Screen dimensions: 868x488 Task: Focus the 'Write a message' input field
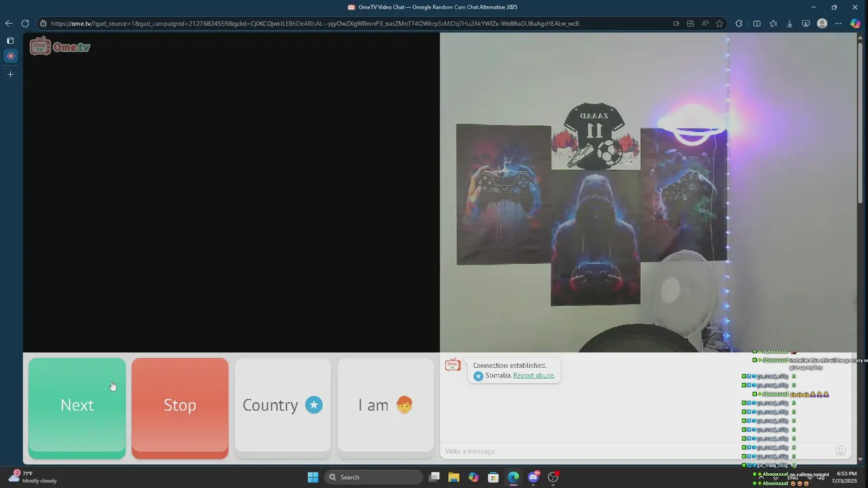click(637, 451)
